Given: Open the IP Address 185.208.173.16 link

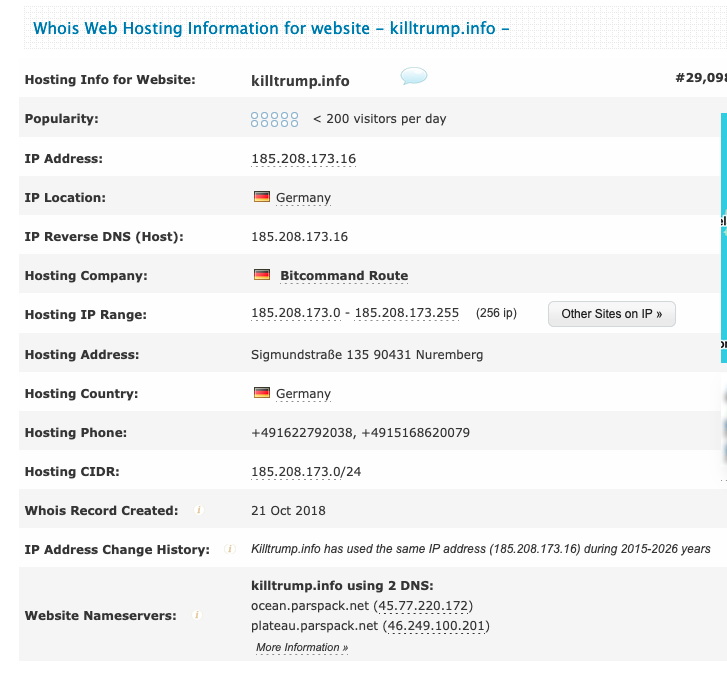Looking at the screenshot, I should click(303, 159).
